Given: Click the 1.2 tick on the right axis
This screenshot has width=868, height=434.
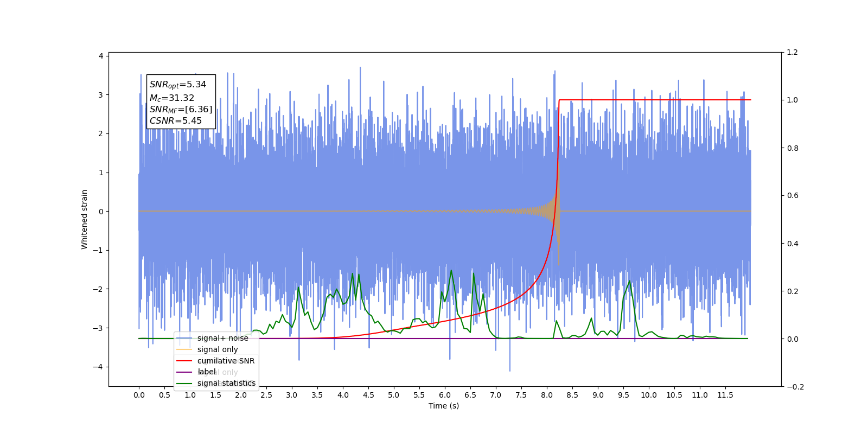Looking at the screenshot, I should tap(793, 53).
